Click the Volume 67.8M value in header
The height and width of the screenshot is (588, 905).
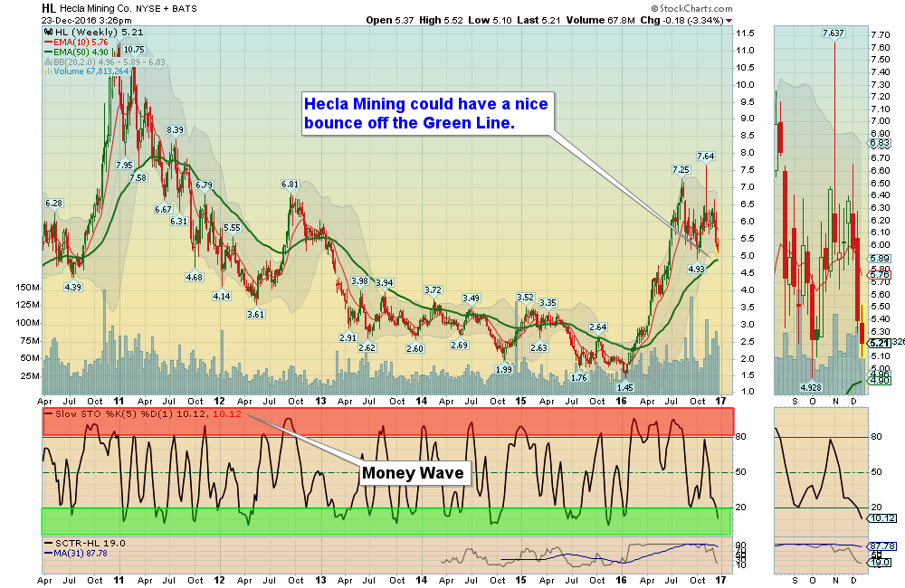click(601, 20)
